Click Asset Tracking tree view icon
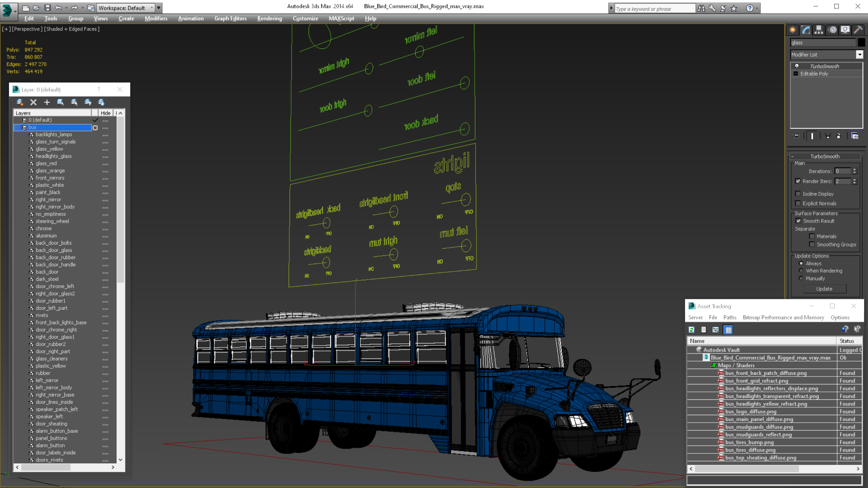The height and width of the screenshot is (488, 868). coord(716,330)
